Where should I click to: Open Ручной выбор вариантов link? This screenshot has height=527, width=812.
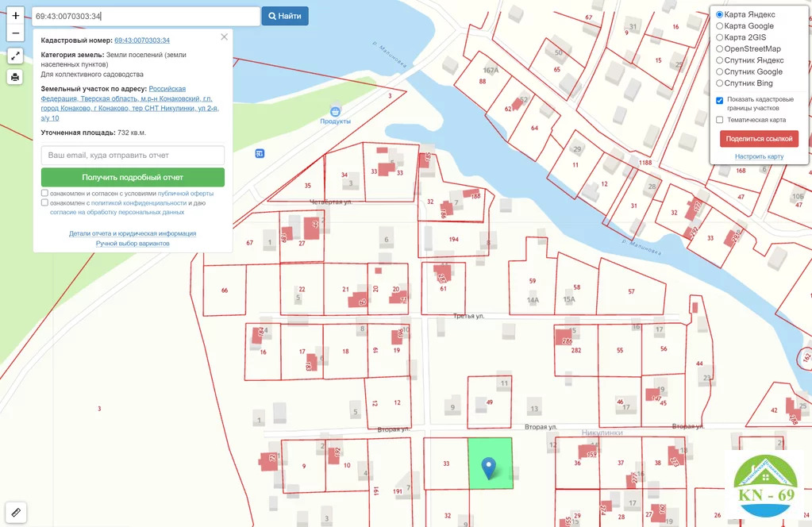tap(133, 244)
